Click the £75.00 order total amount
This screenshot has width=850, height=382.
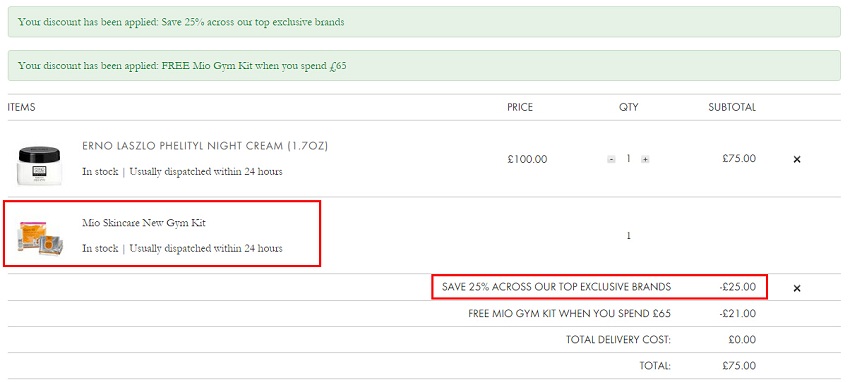739,366
